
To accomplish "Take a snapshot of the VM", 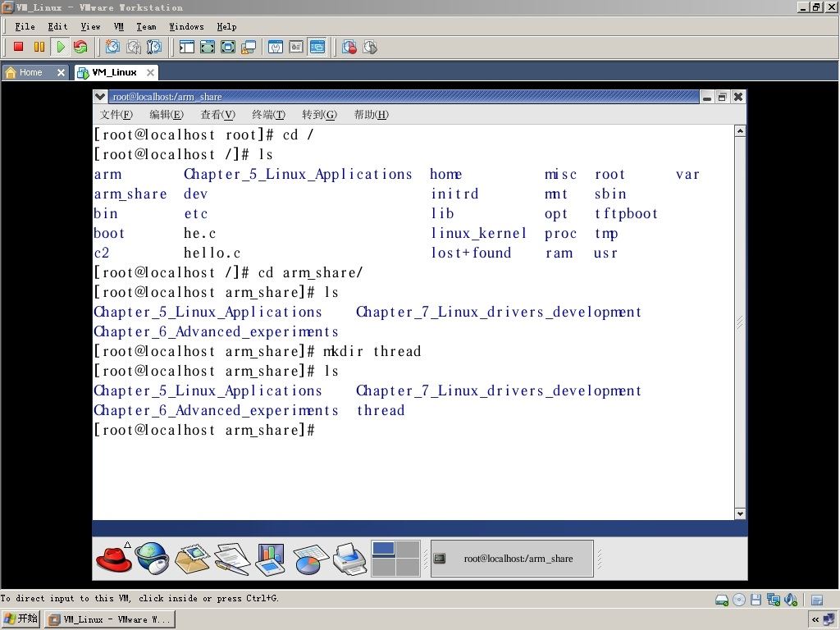I will point(112,47).
